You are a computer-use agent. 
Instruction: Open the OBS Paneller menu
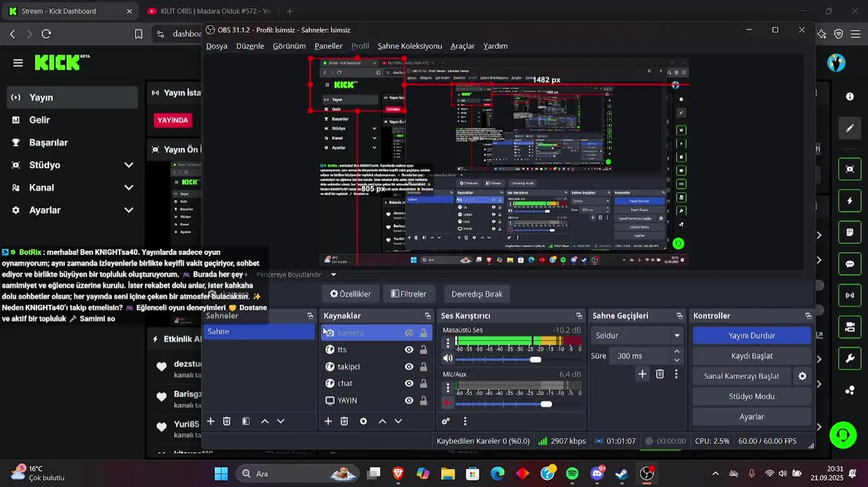(328, 46)
